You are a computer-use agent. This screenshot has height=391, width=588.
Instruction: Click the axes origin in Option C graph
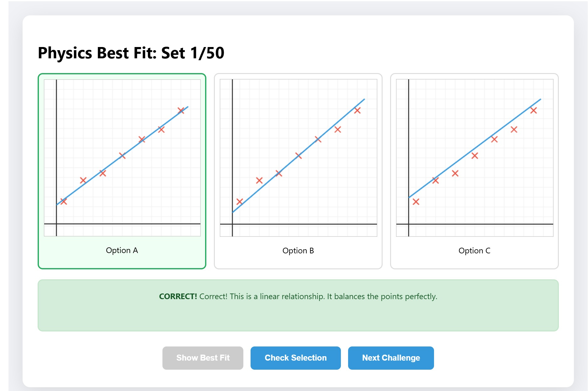coord(409,224)
